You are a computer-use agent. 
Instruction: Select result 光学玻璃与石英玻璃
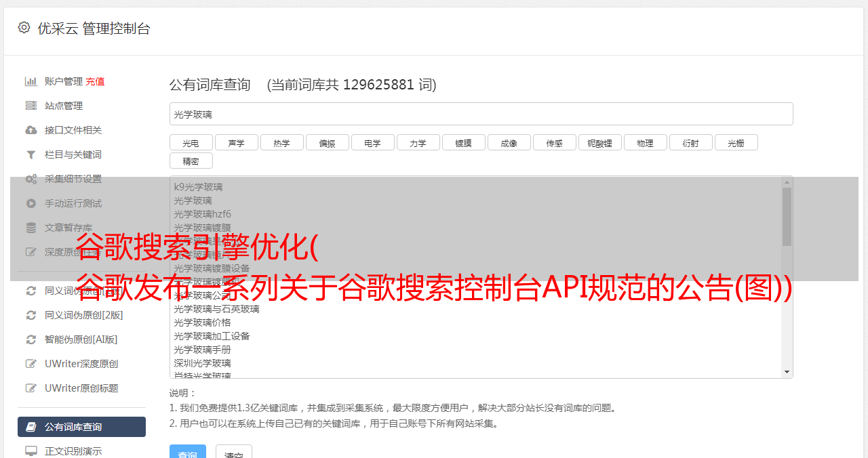[x=216, y=309]
